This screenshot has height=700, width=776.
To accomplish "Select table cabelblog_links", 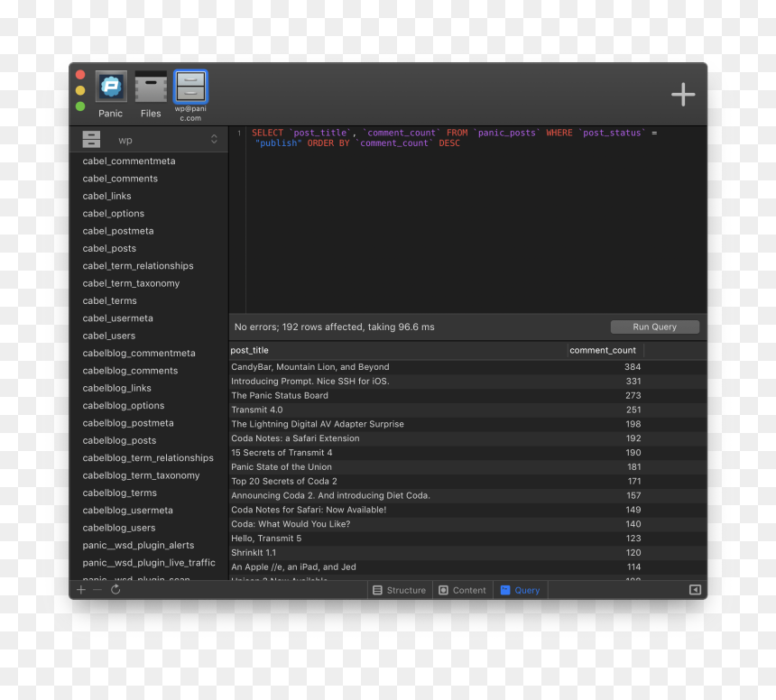I will click(x=149, y=388).
